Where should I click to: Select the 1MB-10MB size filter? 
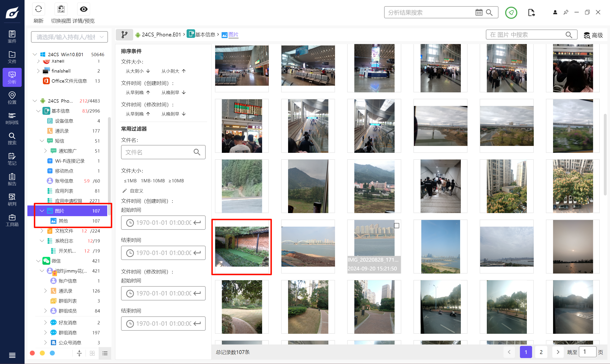coord(153,181)
